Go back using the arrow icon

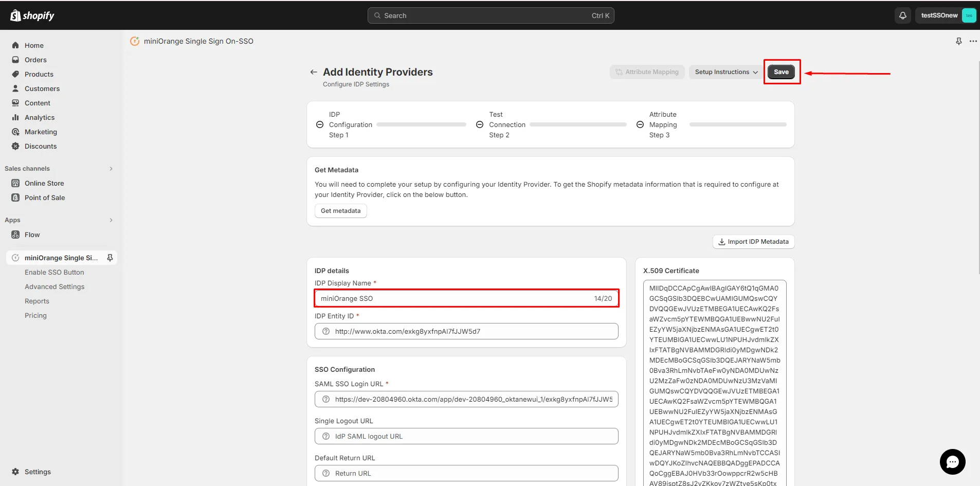point(314,72)
